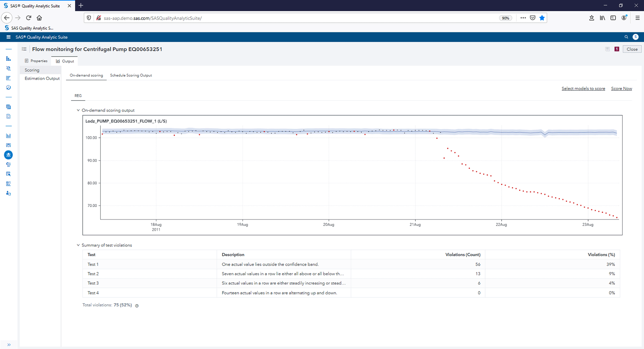Select the On-demand scoring tab
The image size is (644, 349).
point(86,76)
